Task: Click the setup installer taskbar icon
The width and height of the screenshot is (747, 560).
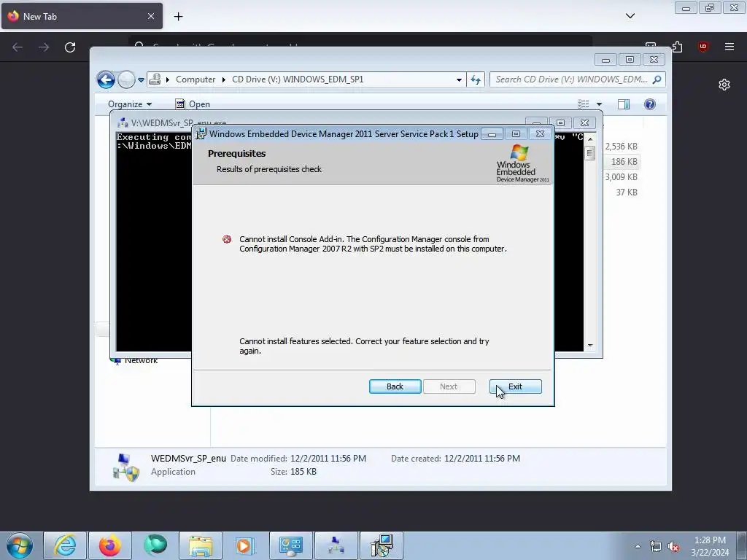Action: tap(382, 545)
